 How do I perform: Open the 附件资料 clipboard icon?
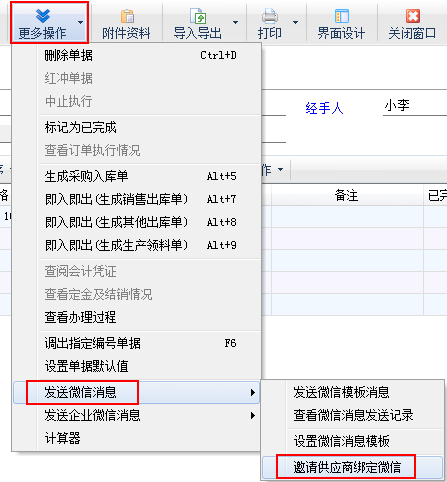(x=127, y=16)
